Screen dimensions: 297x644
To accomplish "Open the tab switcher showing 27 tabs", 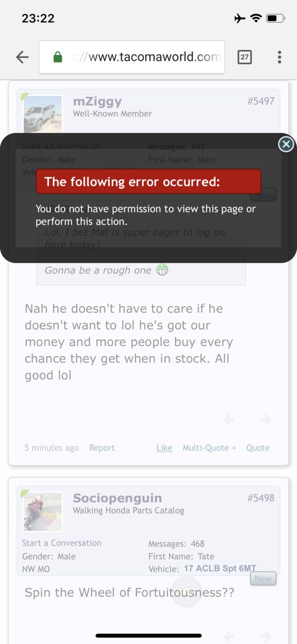I will click(x=244, y=57).
